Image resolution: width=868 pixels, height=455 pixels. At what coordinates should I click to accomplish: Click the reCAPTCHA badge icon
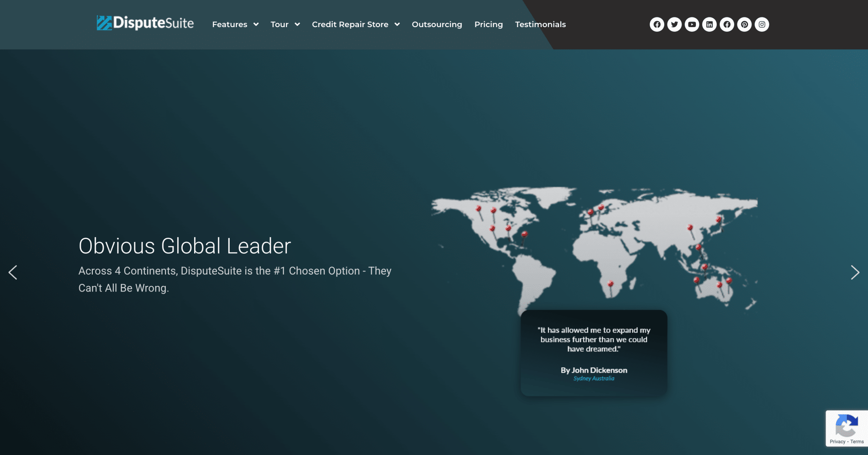846,425
